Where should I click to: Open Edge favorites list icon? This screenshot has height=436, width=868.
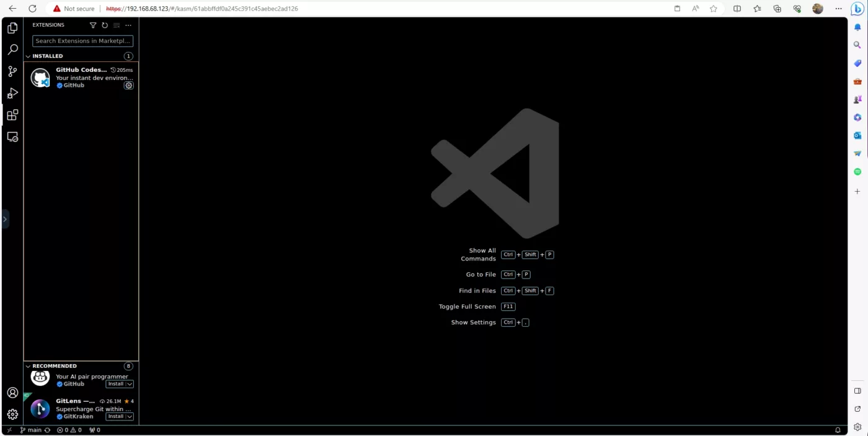point(757,9)
